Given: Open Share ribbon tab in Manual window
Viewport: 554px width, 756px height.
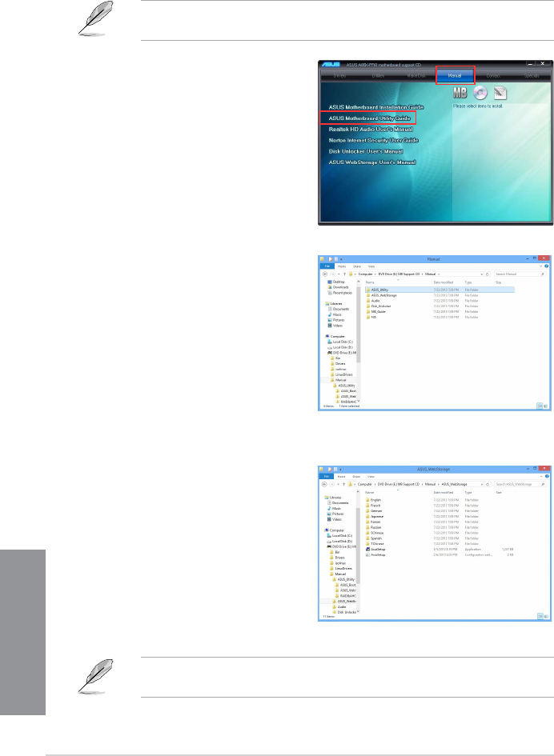Looking at the screenshot, I should pyautogui.click(x=356, y=266).
